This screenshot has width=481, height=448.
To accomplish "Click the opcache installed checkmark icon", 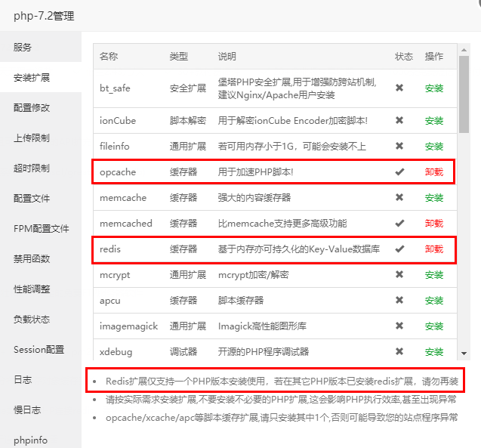I will (x=399, y=171).
